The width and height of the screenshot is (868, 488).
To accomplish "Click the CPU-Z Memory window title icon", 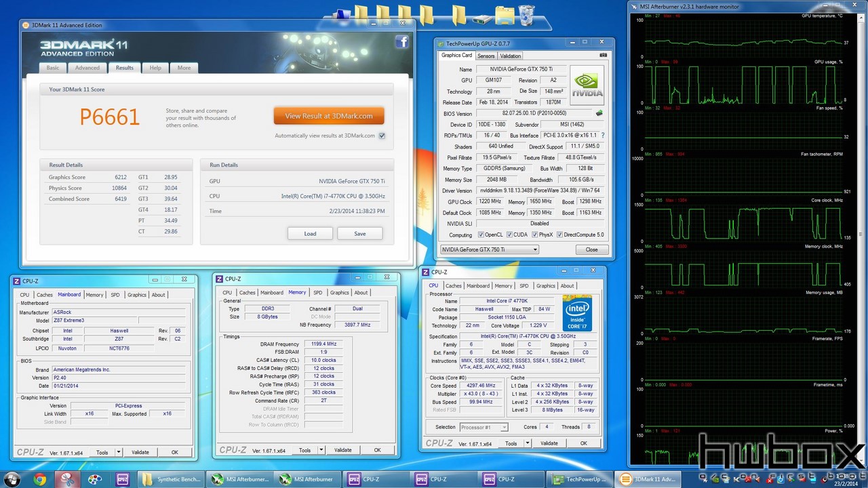I will point(220,279).
